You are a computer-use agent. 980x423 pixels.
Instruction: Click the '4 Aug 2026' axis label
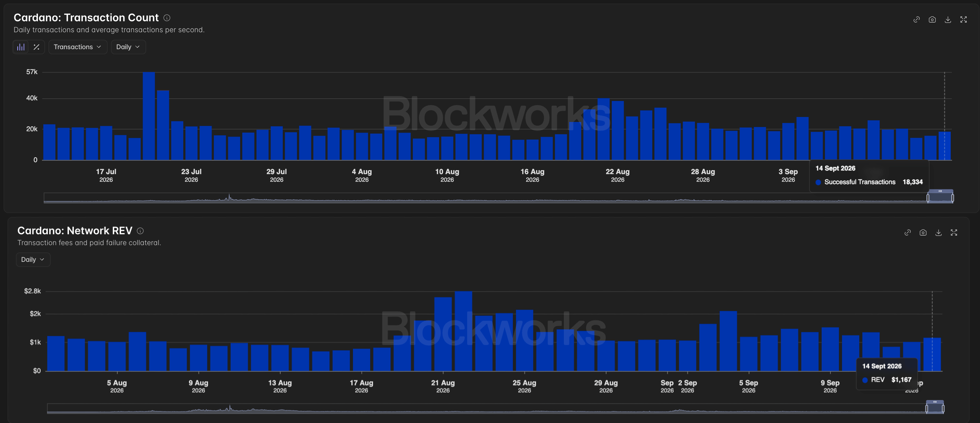[x=362, y=175]
